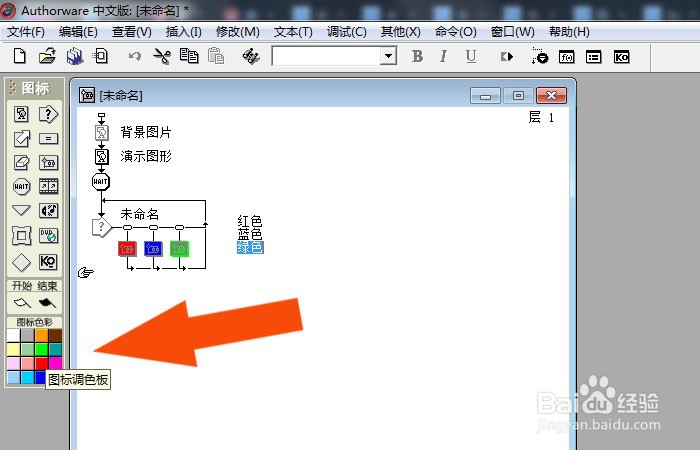Select the decision icon labeled 未命名
Screen dimensions: 700x450
[101, 228]
